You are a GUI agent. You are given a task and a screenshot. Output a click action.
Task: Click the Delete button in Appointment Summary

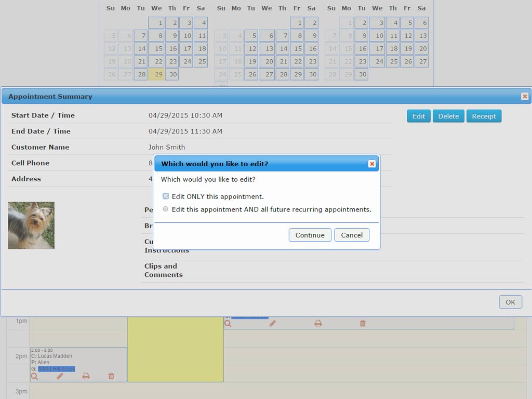pos(448,116)
